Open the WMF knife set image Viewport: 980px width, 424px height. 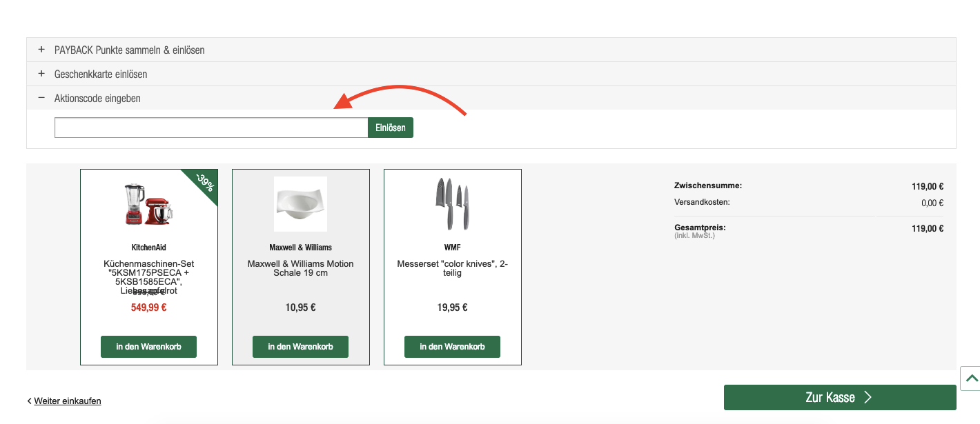452,204
